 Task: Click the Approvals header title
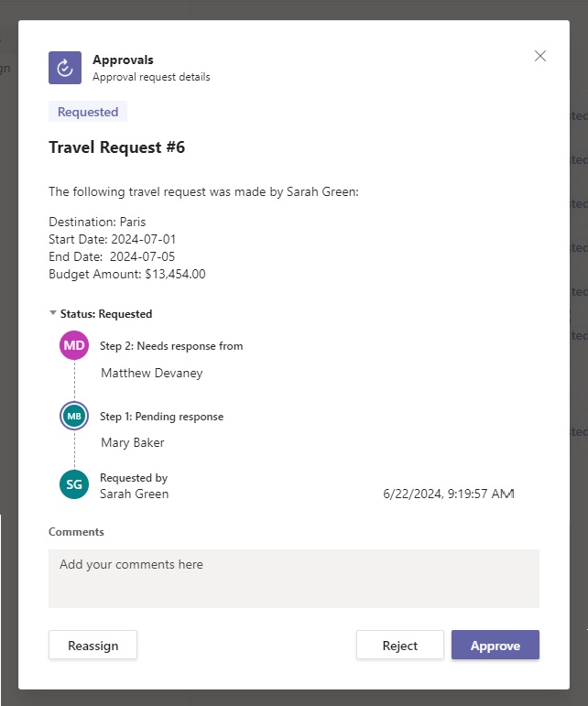(x=123, y=60)
